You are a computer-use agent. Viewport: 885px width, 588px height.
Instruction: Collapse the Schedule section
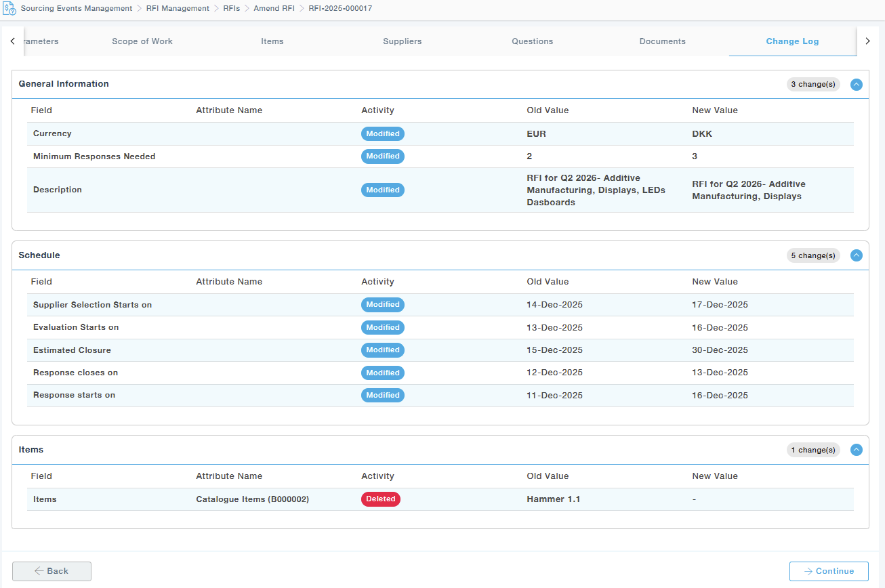pyautogui.click(x=857, y=256)
